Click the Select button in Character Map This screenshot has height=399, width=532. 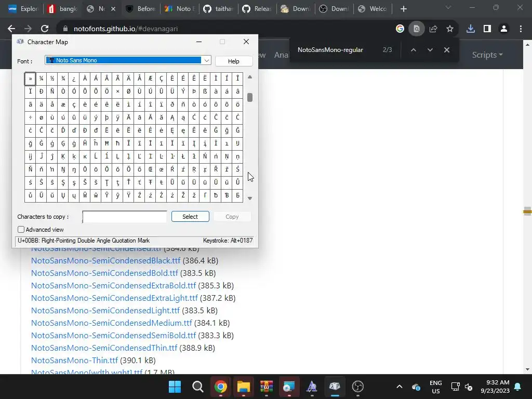(190, 217)
